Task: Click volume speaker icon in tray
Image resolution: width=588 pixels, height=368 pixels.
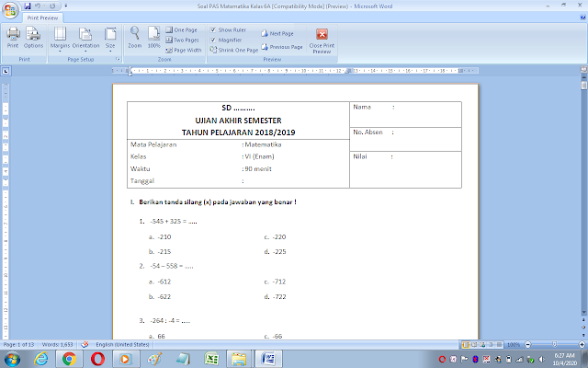Action: (x=541, y=360)
